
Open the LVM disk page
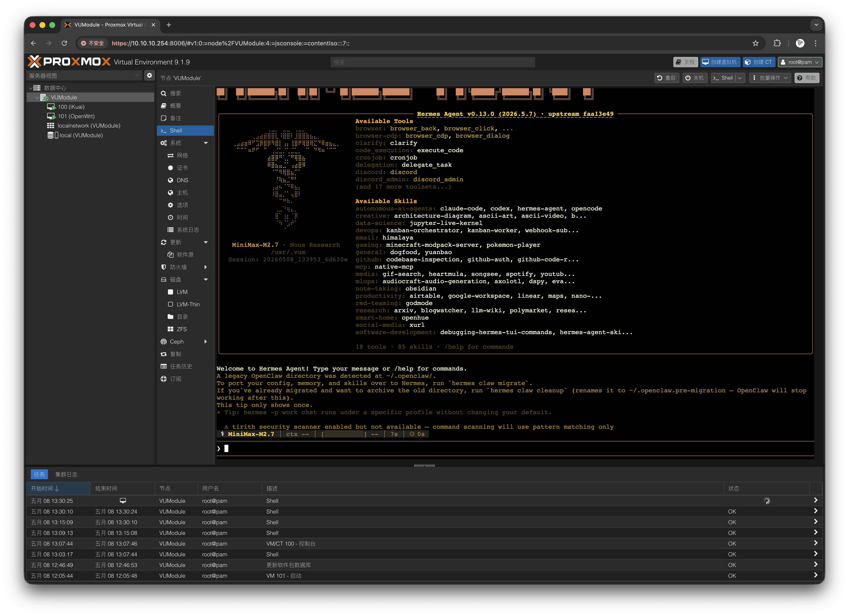coord(185,292)
